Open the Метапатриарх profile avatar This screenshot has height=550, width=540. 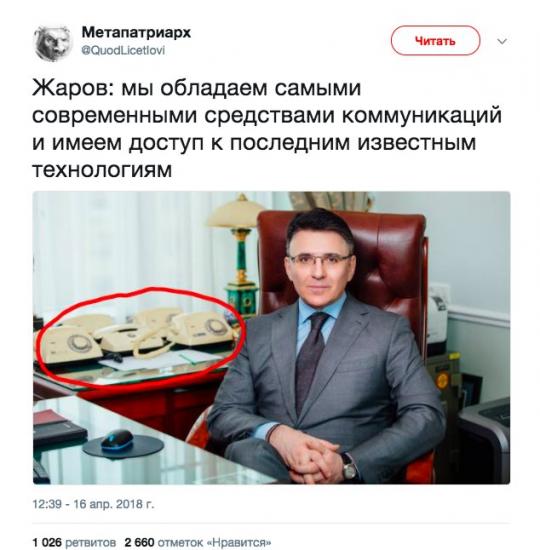tap(53, 43)
